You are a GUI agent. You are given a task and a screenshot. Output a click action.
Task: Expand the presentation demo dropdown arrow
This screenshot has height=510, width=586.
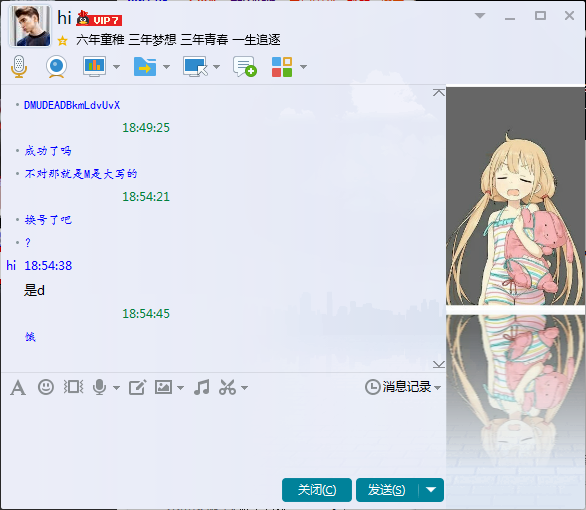point(116,67)
